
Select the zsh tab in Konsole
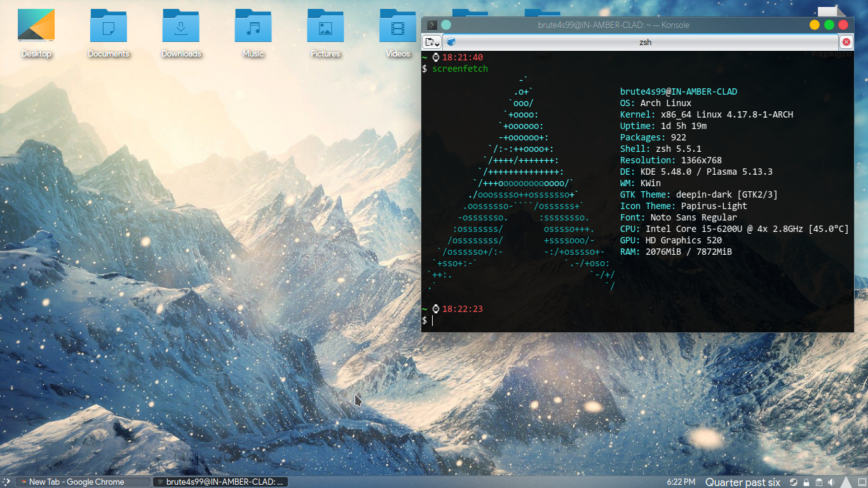point(641,42)
